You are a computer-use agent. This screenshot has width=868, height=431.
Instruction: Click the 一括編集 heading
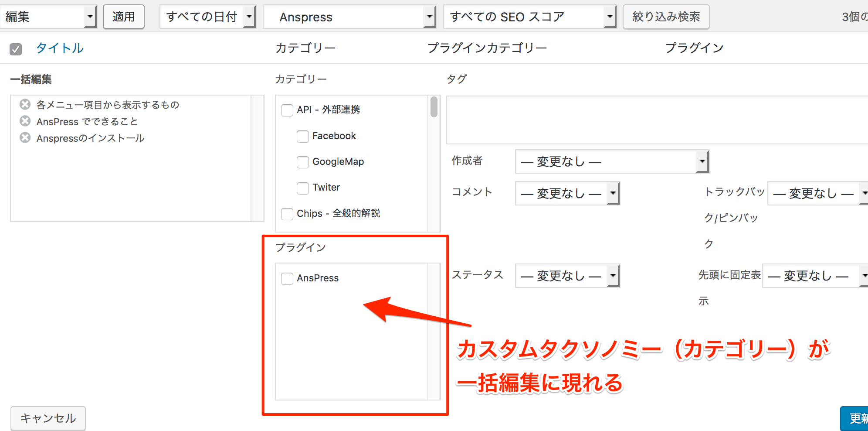pyautogui.click(x=31, y=79)
